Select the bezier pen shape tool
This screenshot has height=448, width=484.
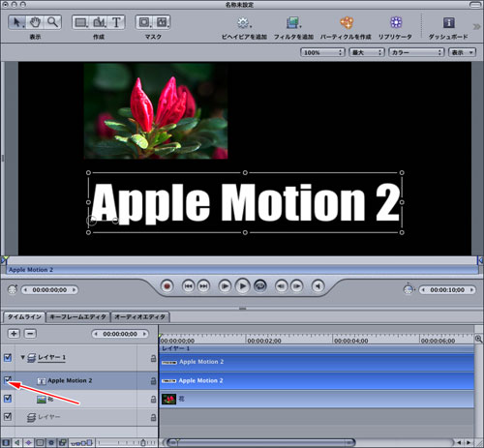click(99, 22)
